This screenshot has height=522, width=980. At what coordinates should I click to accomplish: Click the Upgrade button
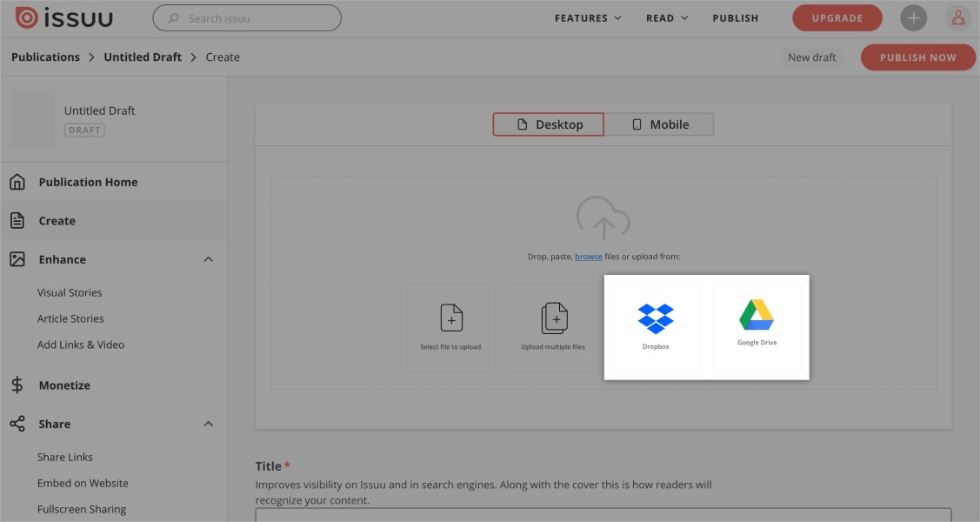point(837,18)
